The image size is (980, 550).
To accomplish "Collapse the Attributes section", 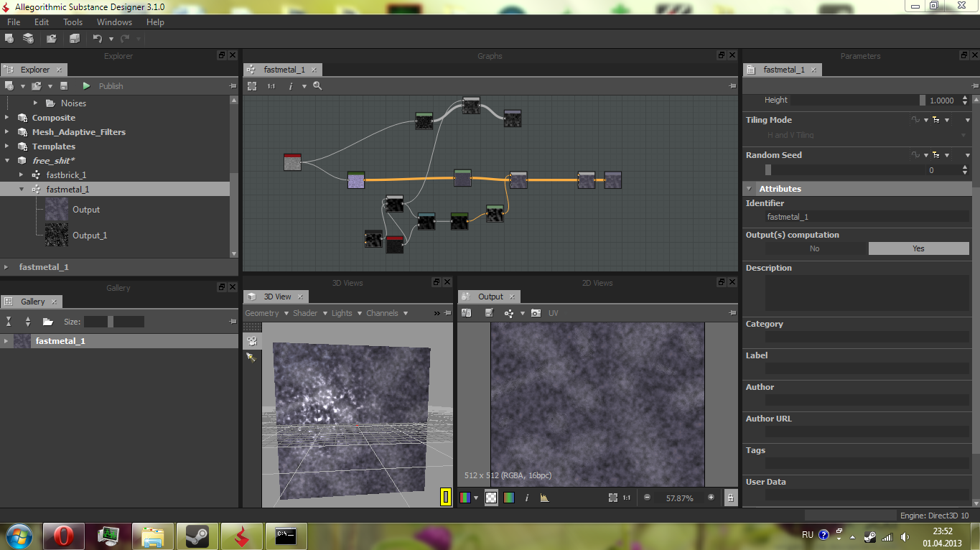I will click(750, 189).
